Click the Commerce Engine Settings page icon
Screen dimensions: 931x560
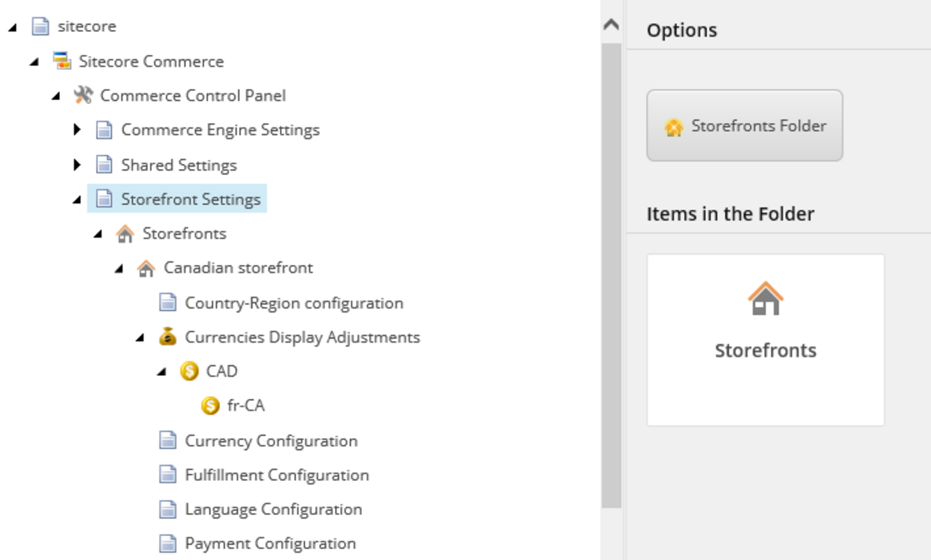point(104,129)
